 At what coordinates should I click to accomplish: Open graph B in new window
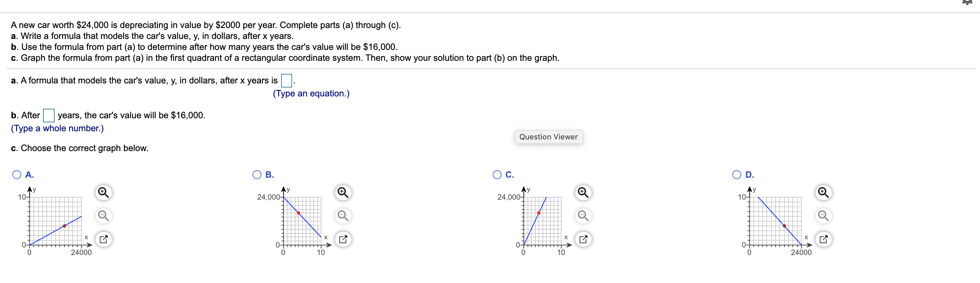coord(343,239)
